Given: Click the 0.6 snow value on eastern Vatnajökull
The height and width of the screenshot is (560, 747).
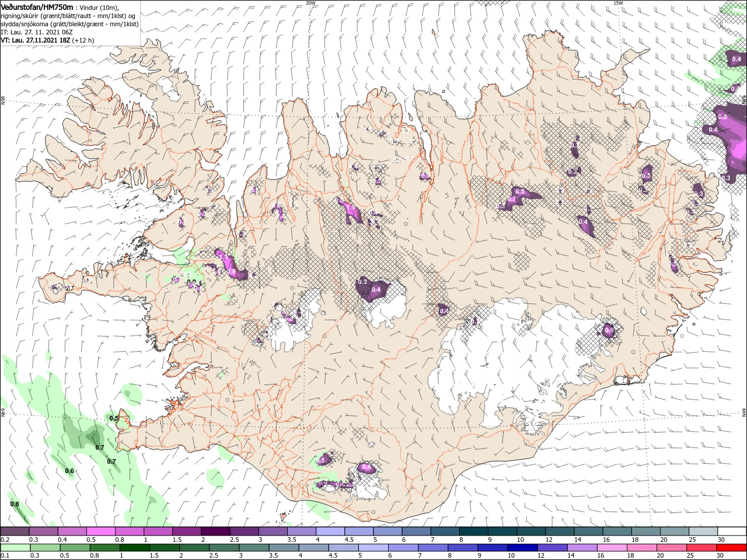Looking at the screenshot, I should [x=609, y=331].
